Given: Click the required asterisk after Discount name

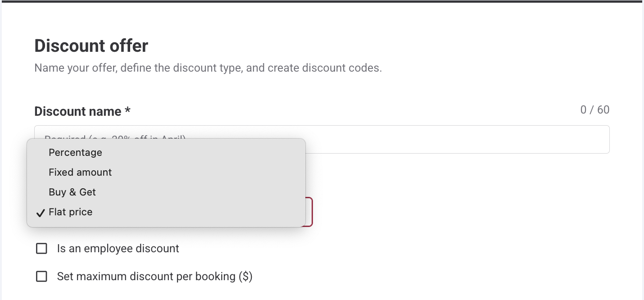Looking at the screenshot, I should pyautogui.click(x=128, y=111).
